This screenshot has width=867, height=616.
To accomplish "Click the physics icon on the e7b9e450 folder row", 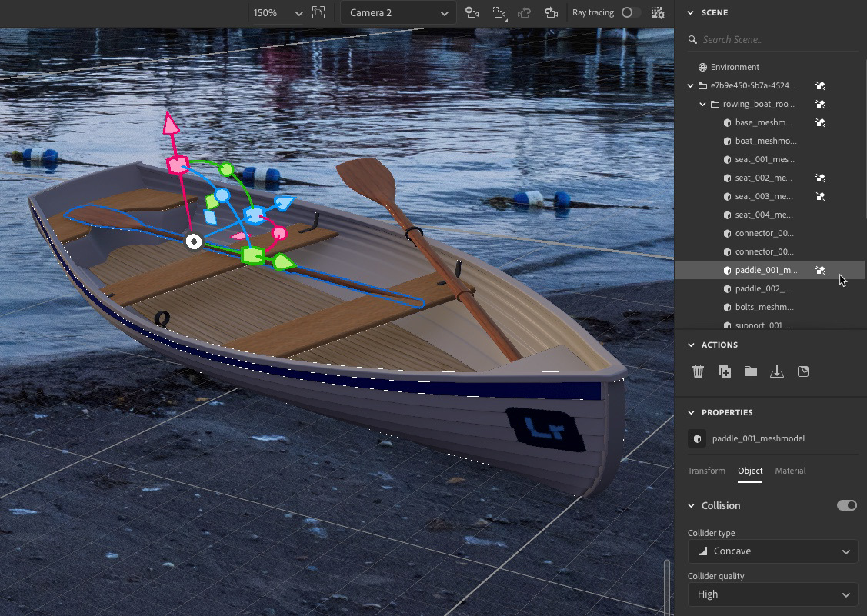I will (x=821, y=85).
